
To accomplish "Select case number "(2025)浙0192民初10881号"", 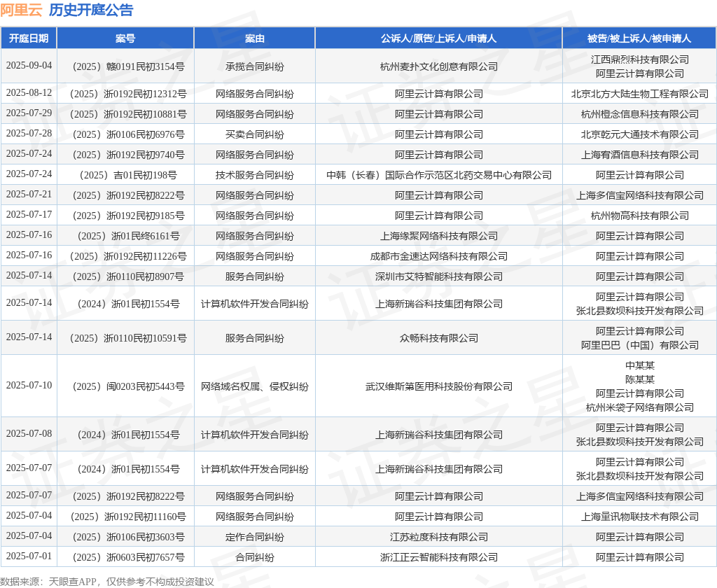I will [128, 114].
